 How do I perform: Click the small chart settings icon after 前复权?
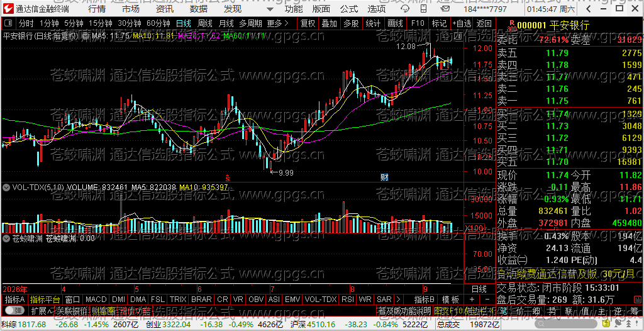(x=86, y=36)
